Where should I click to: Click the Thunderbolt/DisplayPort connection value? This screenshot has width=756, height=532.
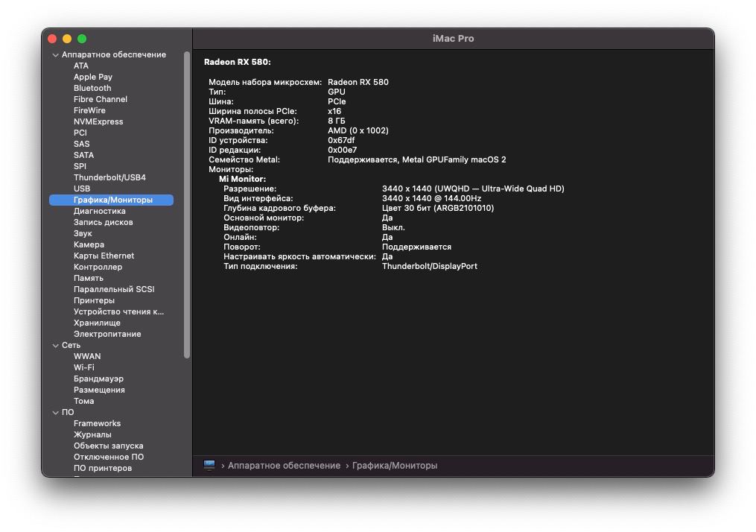430,266
